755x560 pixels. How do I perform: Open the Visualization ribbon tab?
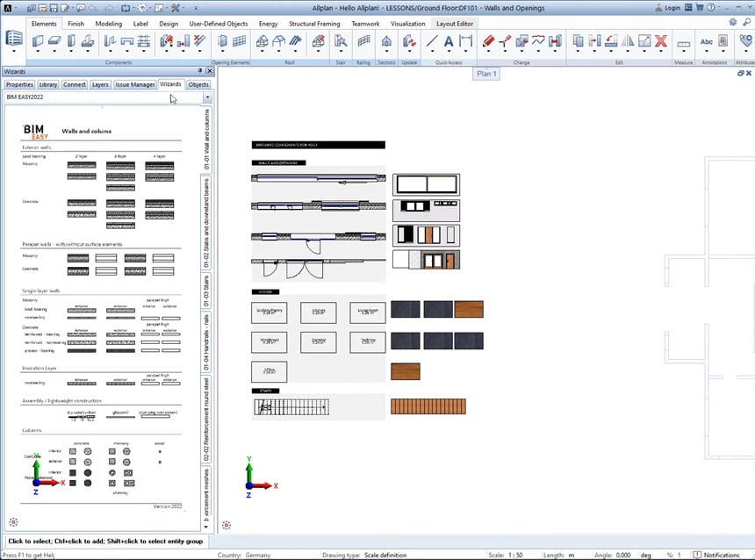point(408,24)
